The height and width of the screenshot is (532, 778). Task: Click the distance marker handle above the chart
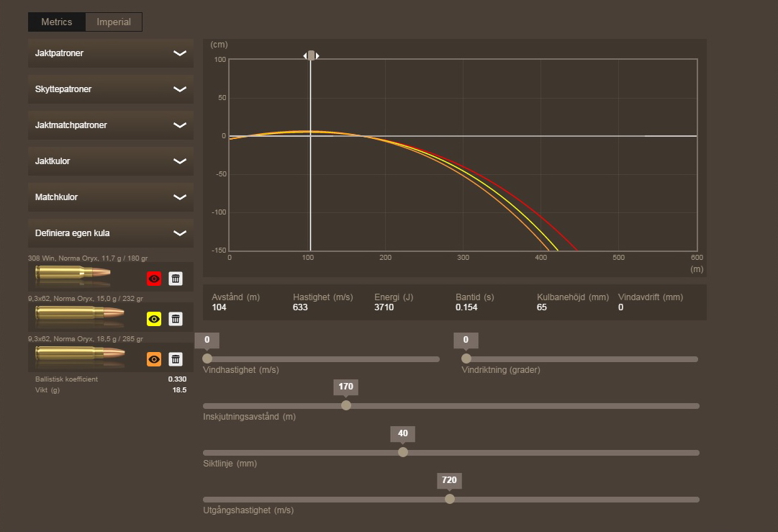(x=311, y=55)
